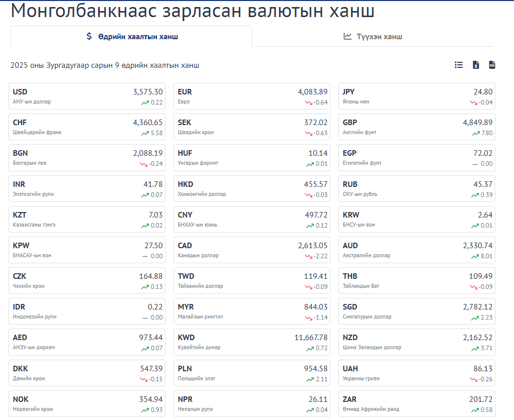Click GBP rate value 4,849.89

tap(478, 123)
